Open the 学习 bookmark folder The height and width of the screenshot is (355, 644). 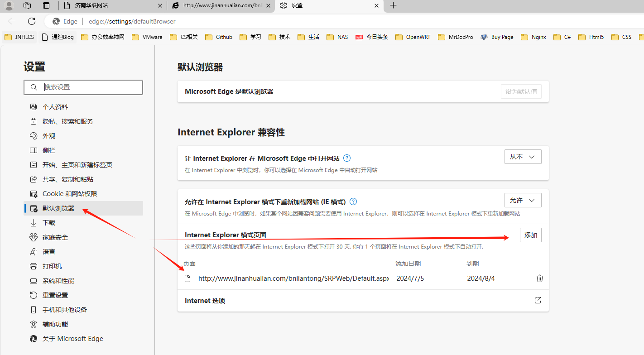[250, 37]
